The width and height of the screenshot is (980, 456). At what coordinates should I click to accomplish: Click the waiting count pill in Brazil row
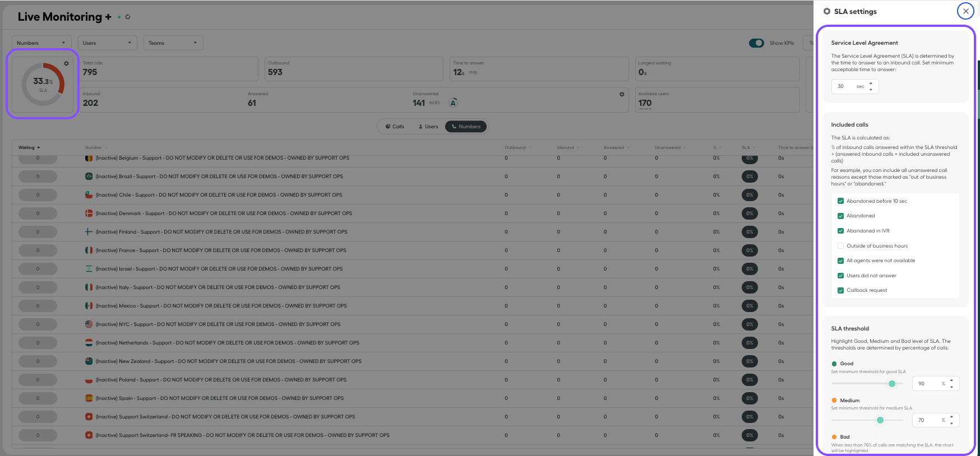click(38, 176)
